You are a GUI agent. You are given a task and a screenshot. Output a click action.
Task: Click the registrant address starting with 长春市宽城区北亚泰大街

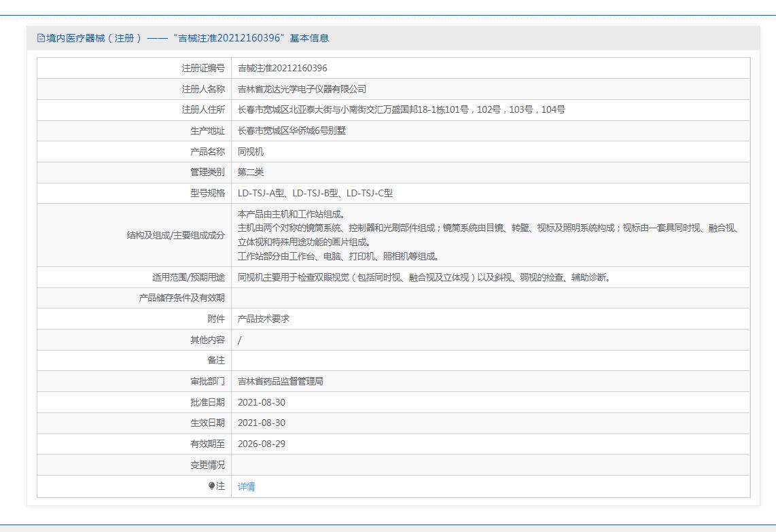tap(402, 110)
